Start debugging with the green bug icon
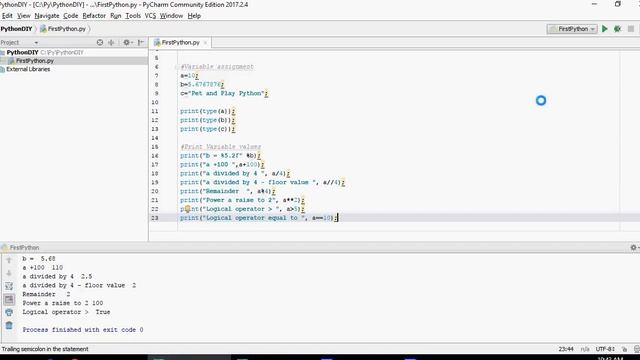This screenshot has width=640, height=360. [x=618, y=29]
